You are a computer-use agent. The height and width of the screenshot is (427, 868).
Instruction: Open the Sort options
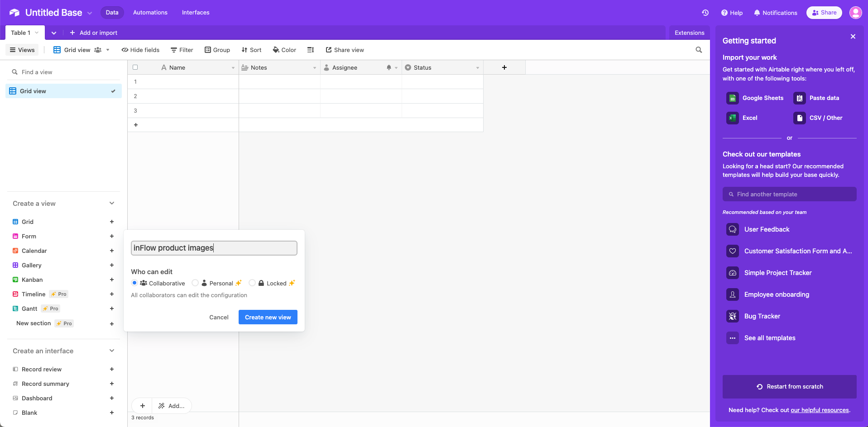pos(251,50)
